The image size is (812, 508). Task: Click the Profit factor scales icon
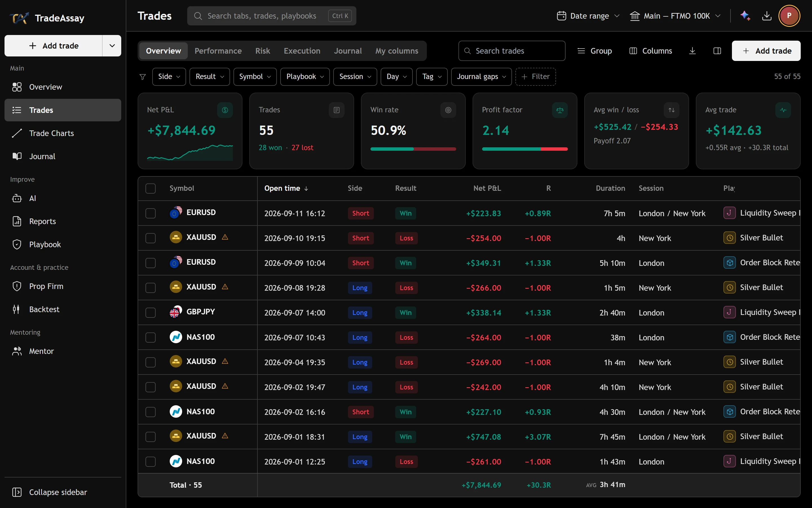click(x=560, y=110)
